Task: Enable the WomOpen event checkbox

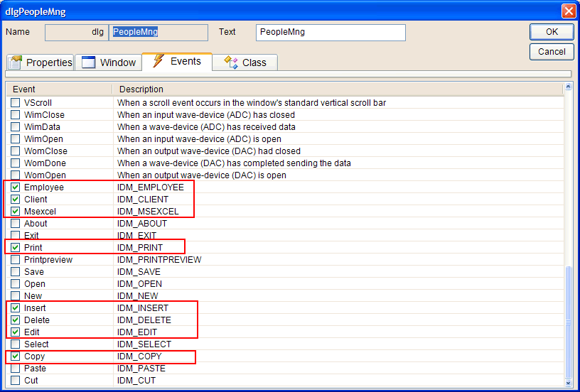Action: tap(15, 175)
